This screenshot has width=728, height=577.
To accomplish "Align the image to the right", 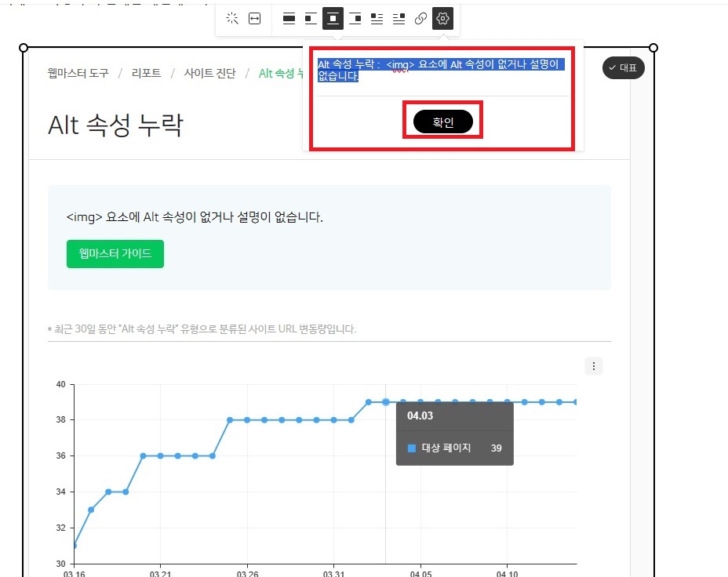I will 355,18.
